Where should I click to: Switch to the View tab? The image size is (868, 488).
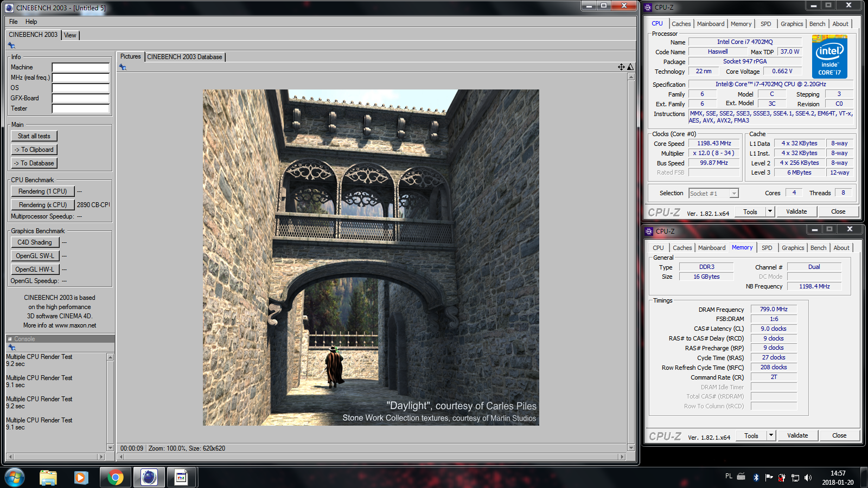(x=71, y=35)
